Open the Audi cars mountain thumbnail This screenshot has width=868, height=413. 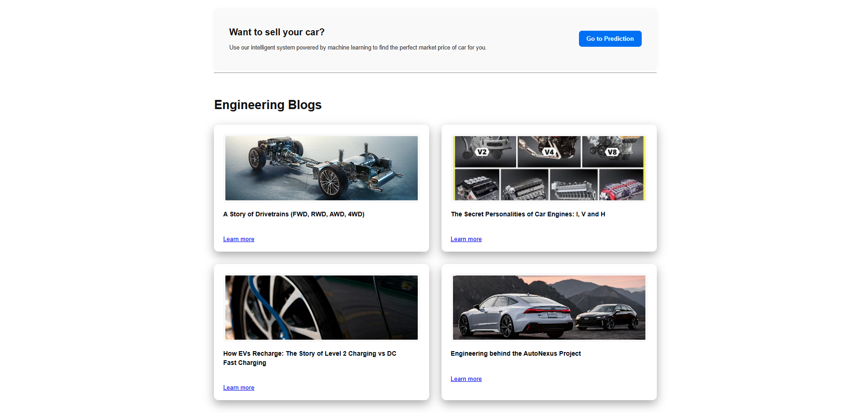[x=549, y=308]
